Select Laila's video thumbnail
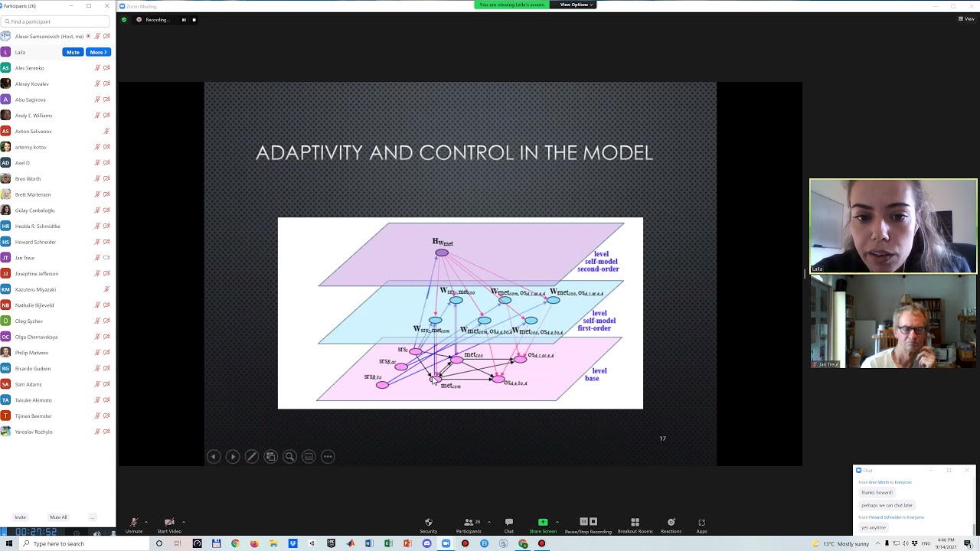The width and height of the screenshot is (980, 551). (x=893, y=227)
